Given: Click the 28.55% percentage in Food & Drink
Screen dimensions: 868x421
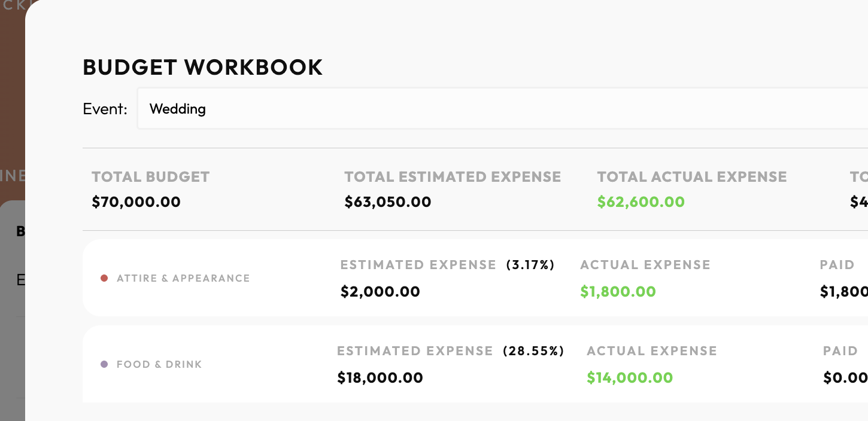Looking at the screenshot, I should pyautogui.click(x=533, y=351).
